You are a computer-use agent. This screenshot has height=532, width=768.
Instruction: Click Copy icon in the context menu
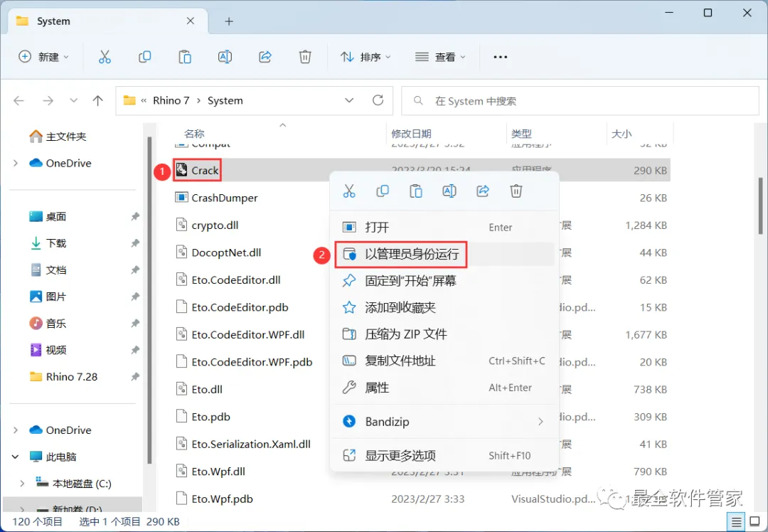tap(383, 191)
